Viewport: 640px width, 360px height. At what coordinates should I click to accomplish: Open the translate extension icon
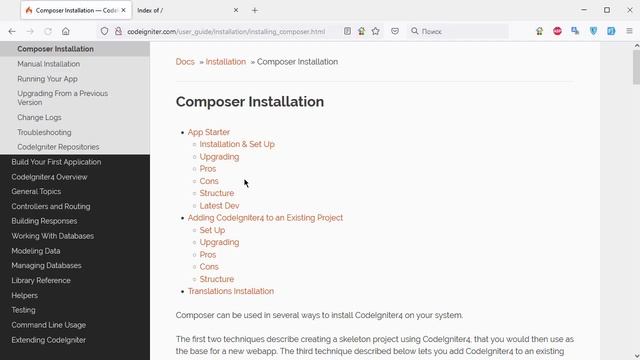pos(576,31)
